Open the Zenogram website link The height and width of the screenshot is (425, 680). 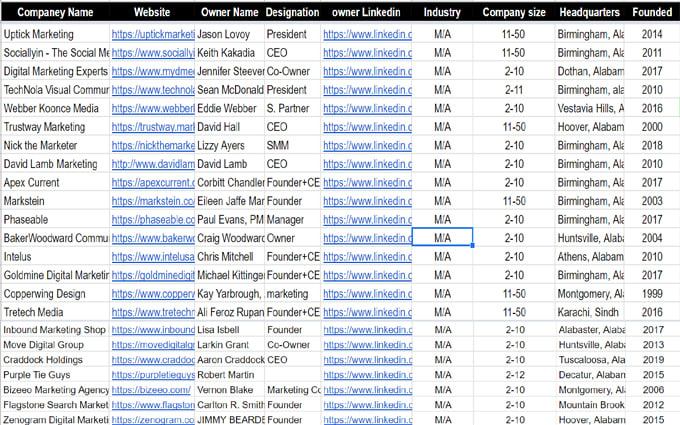coord(153,420)
